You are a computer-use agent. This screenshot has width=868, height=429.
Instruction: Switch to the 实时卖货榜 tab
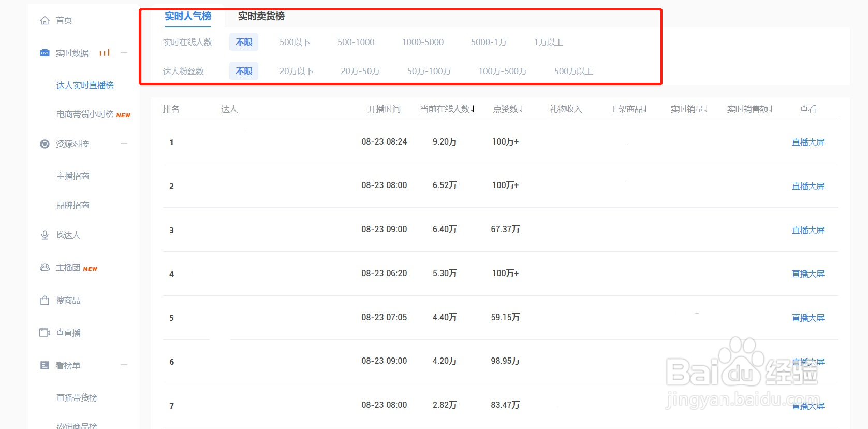[261, 16]
